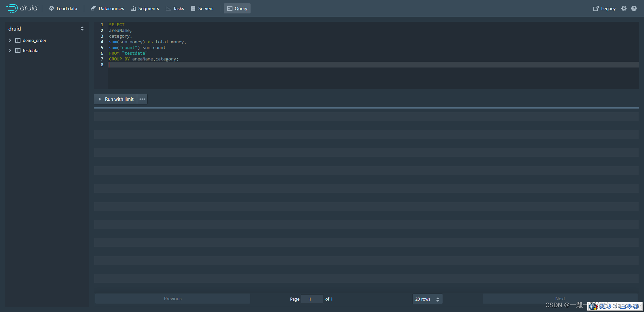
Task: Click the Segments bar chart icon
Action: tap(133, 8)
